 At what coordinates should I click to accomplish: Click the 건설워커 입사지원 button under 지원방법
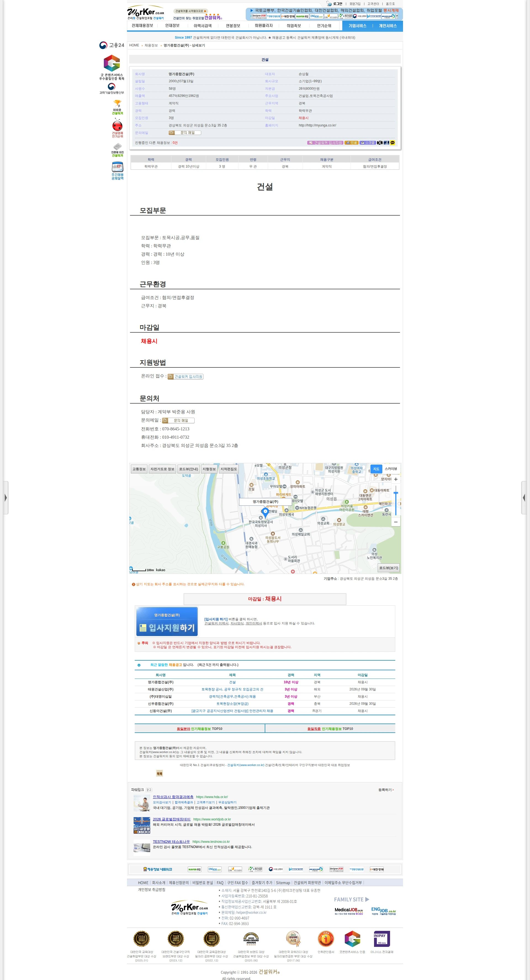[186, 377]
